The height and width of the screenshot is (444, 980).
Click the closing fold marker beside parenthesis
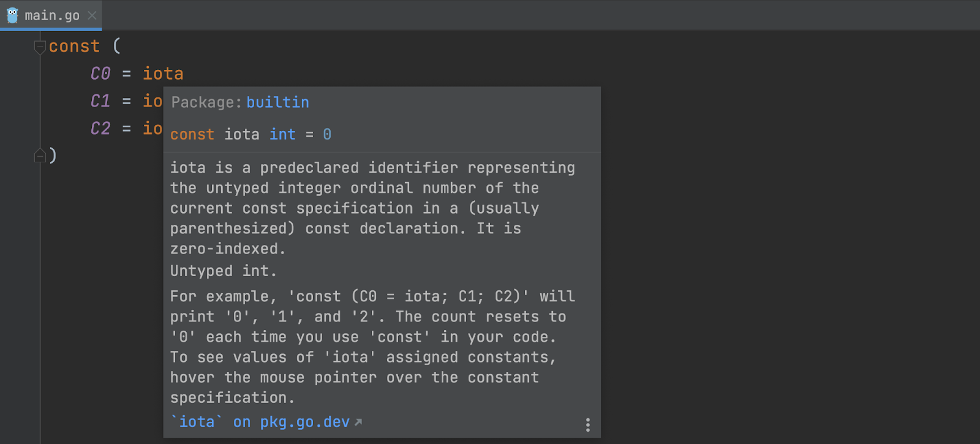point(40,156)
